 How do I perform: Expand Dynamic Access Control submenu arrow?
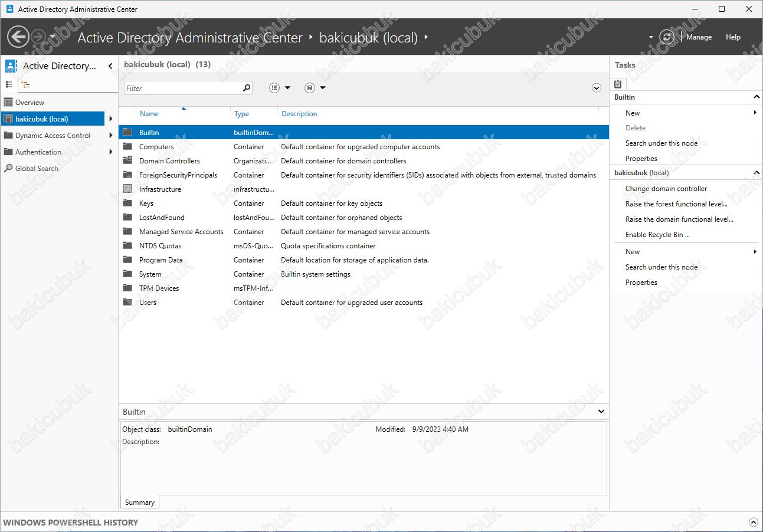coord(110,136)
